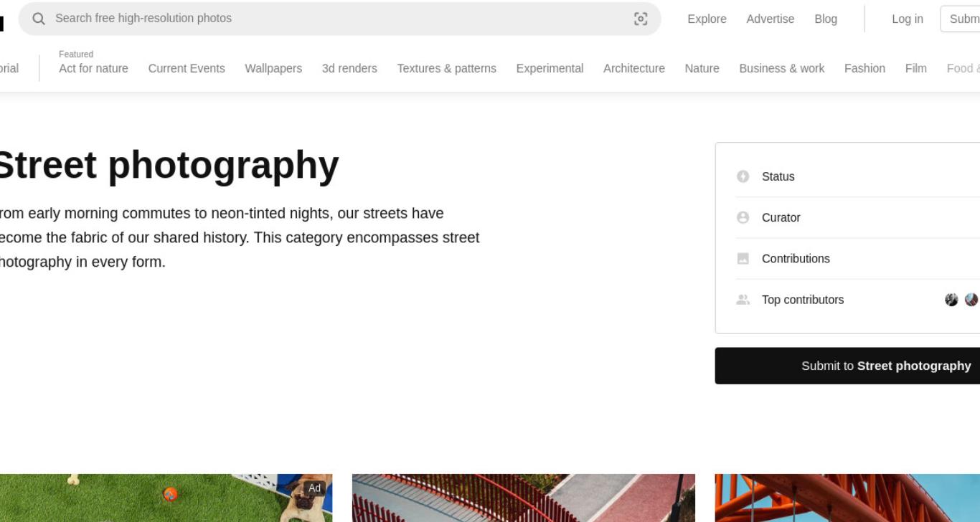The width and height of the screenshot is (980, 522).
Task: Open first top contributor avatar
Action: click(951, 300)
